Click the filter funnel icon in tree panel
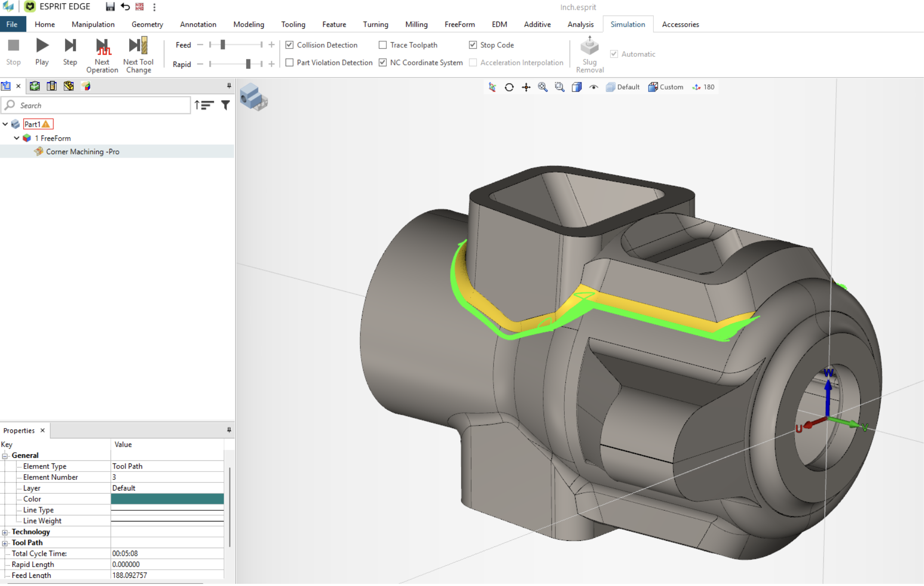 click(x=225, y=105)
